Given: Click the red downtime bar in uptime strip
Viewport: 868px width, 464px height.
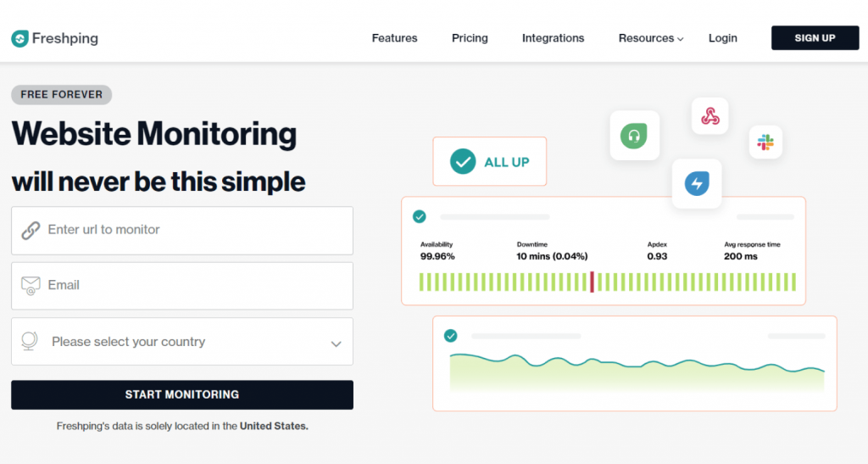Looking at the screenshot, I should 592,282.
